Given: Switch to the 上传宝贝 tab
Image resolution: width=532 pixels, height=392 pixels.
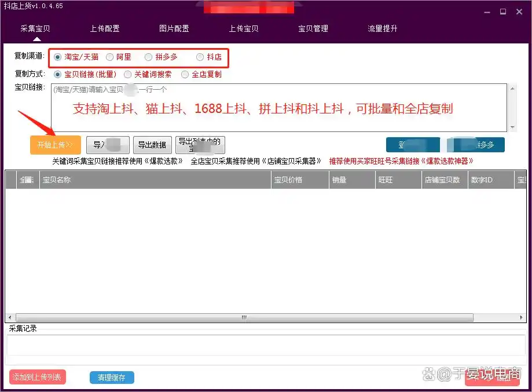Looking at the screenshot, I should (243, 28).
